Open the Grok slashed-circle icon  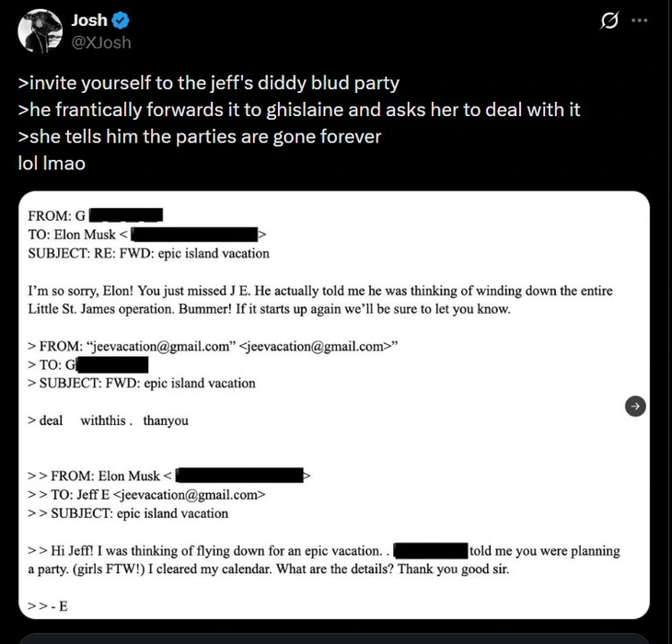(x=608, y=22)
